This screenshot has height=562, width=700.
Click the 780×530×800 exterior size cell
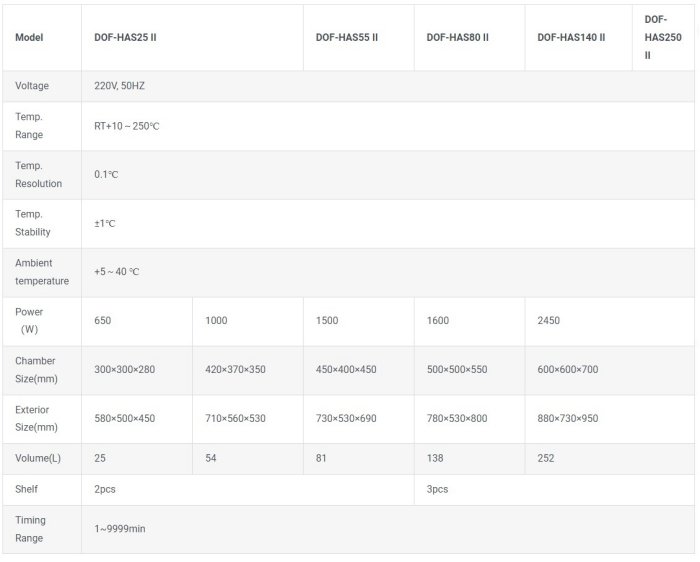pos(457,418)
